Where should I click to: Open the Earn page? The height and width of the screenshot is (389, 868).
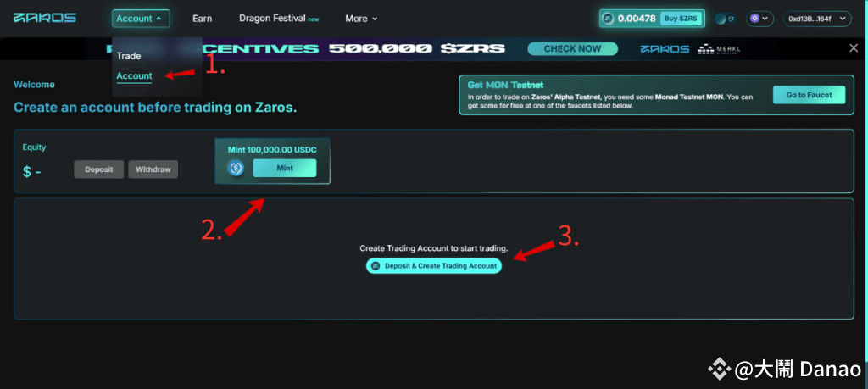tap(202, 19)
